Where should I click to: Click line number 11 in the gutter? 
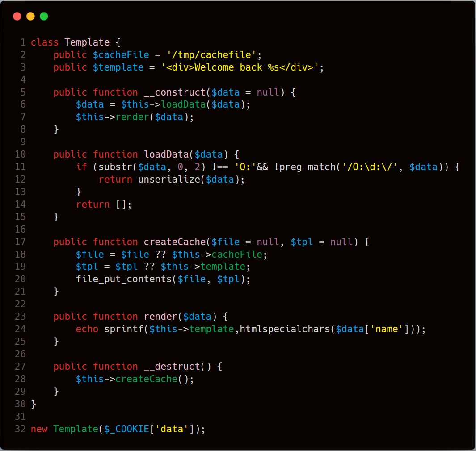[21, 167]
